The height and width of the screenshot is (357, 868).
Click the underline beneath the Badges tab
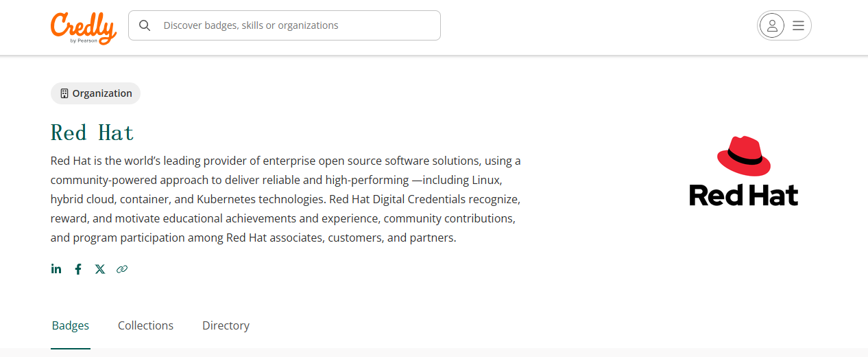click(x=71, y=348)
